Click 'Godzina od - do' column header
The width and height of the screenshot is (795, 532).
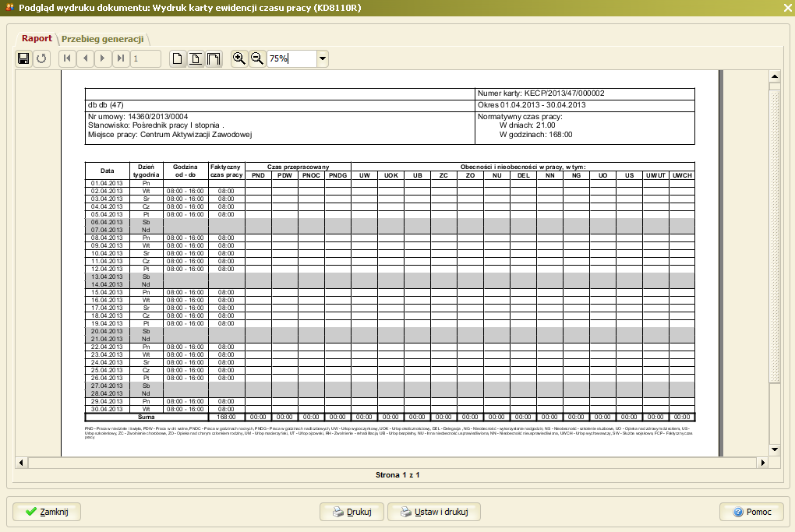pos(185,171)
